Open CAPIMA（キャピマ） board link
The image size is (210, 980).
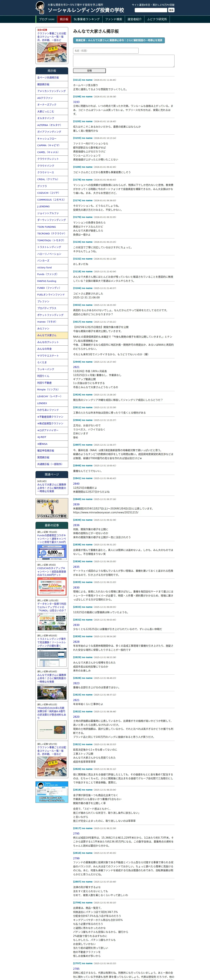coord(52,145)
